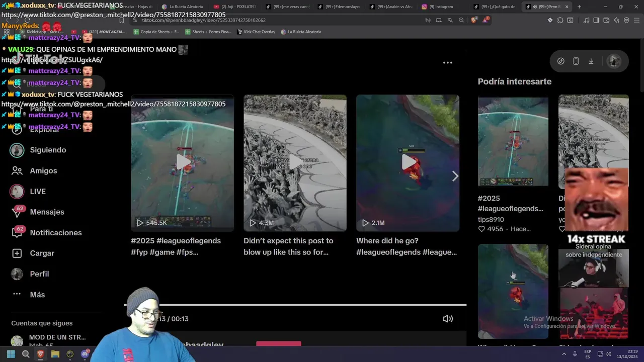Open followed account MOD DE UN STR...
The image size is (644, 362).
[48, 341]
